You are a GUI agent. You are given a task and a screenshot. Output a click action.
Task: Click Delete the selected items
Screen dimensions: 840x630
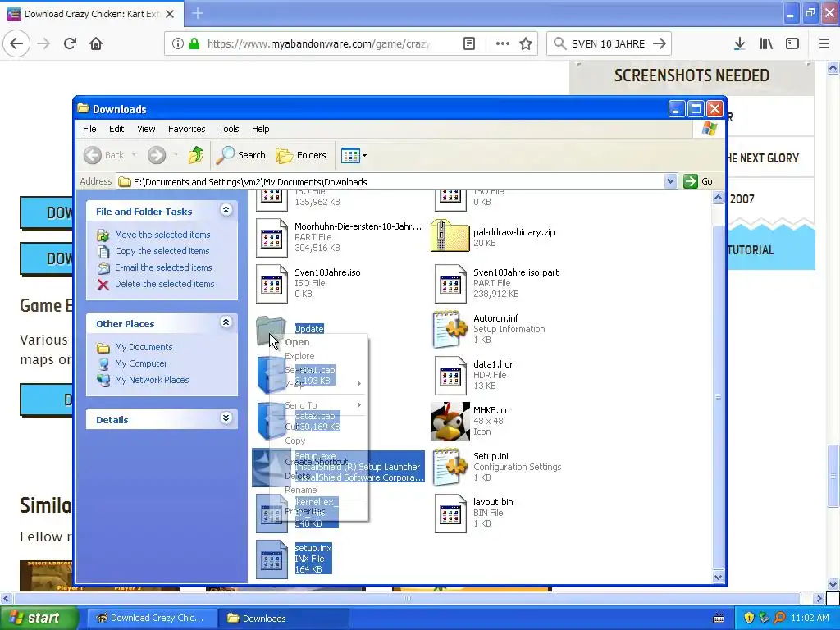pos(164,284)
